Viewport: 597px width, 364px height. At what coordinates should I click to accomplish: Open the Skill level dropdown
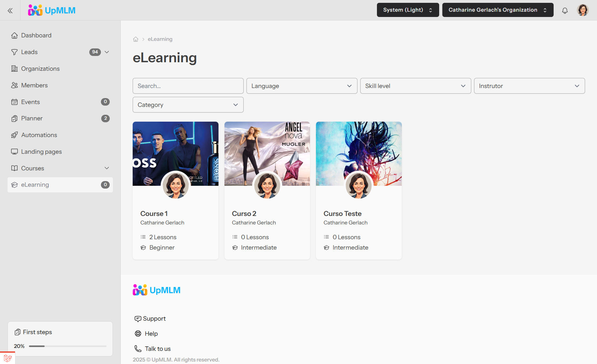coord(415,86)
